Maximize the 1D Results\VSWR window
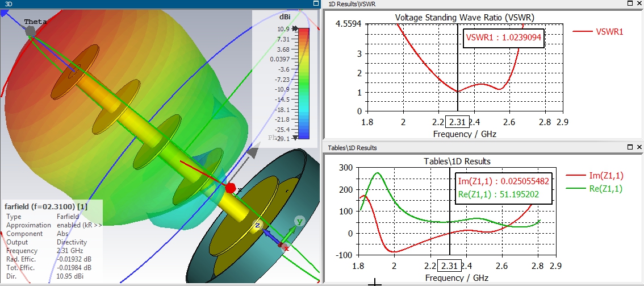 630,3
